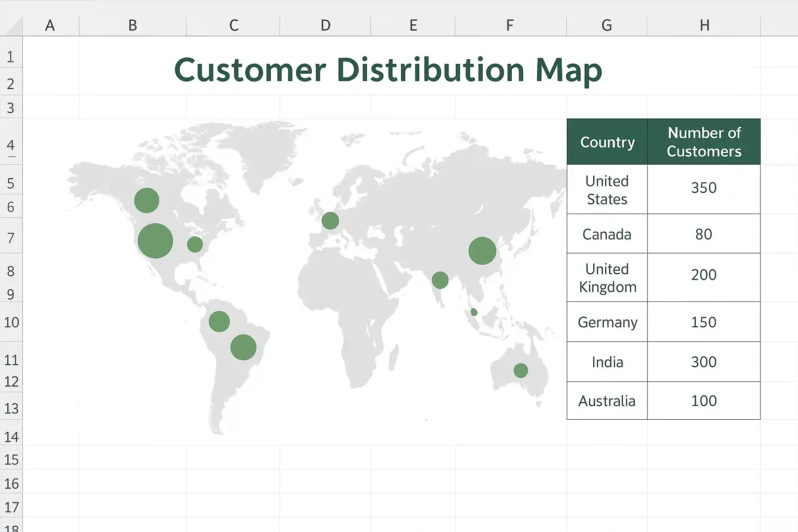Screen dimensions: 798x532
Task: Select the cell with value 100
Action: 704,401
